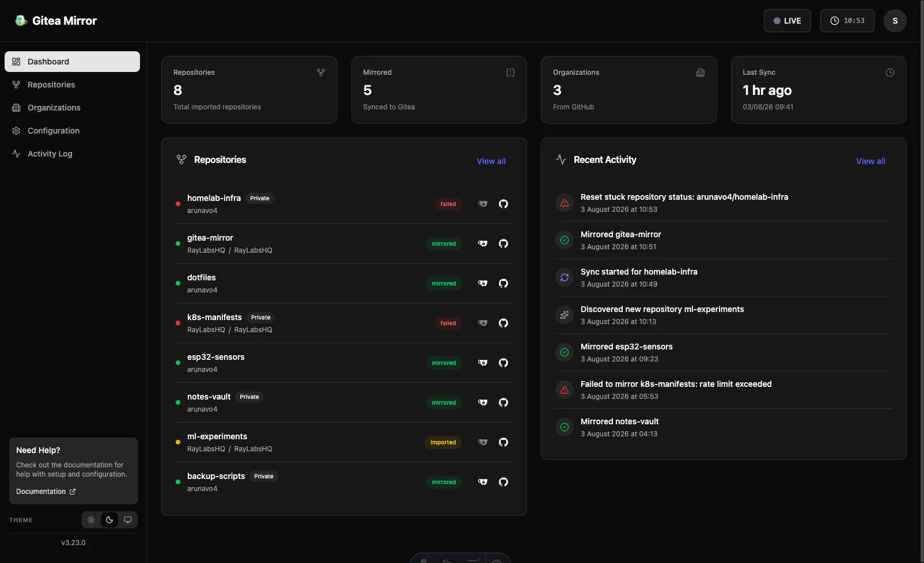This screenshot has width=924, height=563.
Task: Click the '1 hr ago' last sync value
Action: (x=767, y=90)
